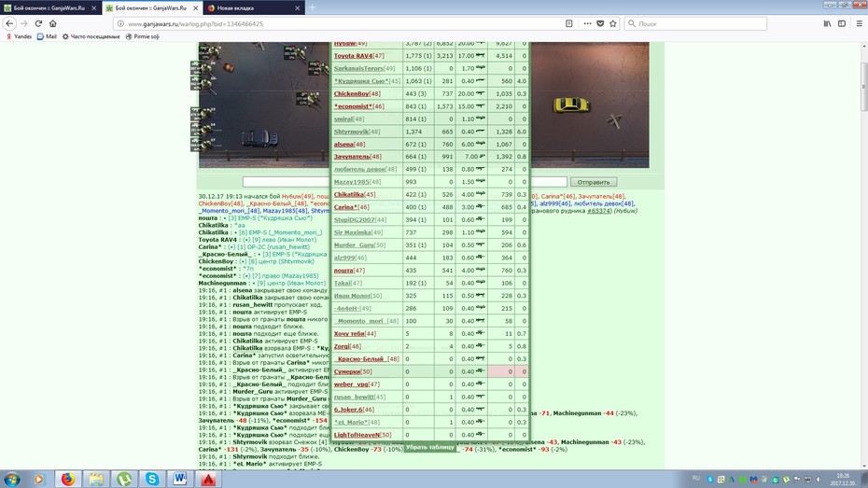Open player *economist* link in table
Image resolution: width=868 pixels, height=488 pixels.
click(353, 106)
